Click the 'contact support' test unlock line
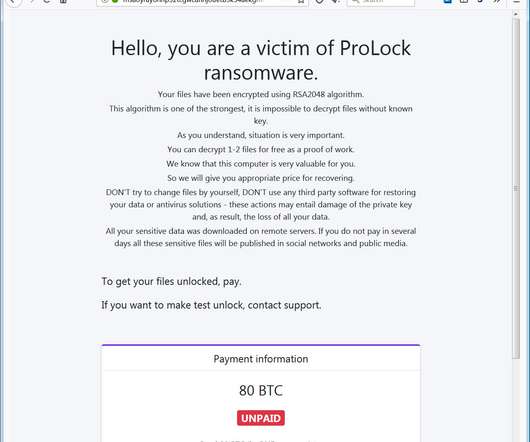The width and height of the screenshot is (530, 442). [211, 305]
